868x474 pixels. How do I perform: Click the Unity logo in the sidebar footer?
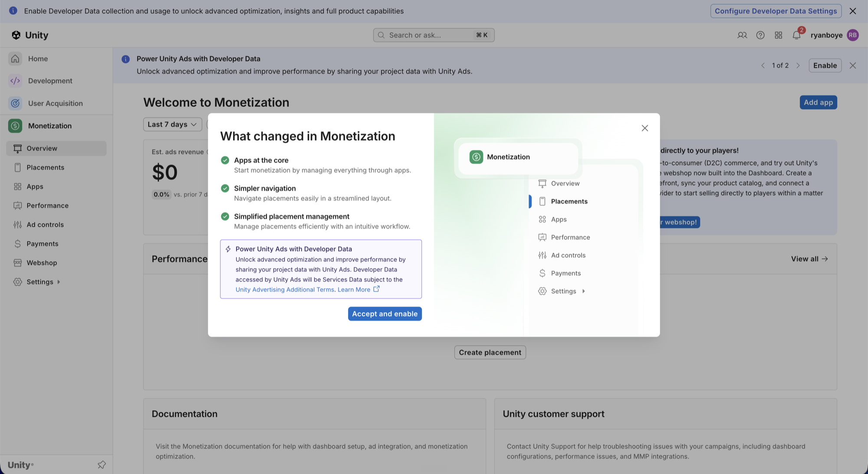[20, 465]
